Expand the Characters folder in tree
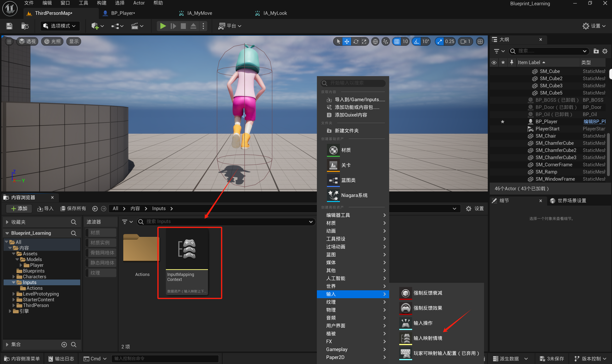This screenshot has width=612, height=364. click(x=14, y=277)
